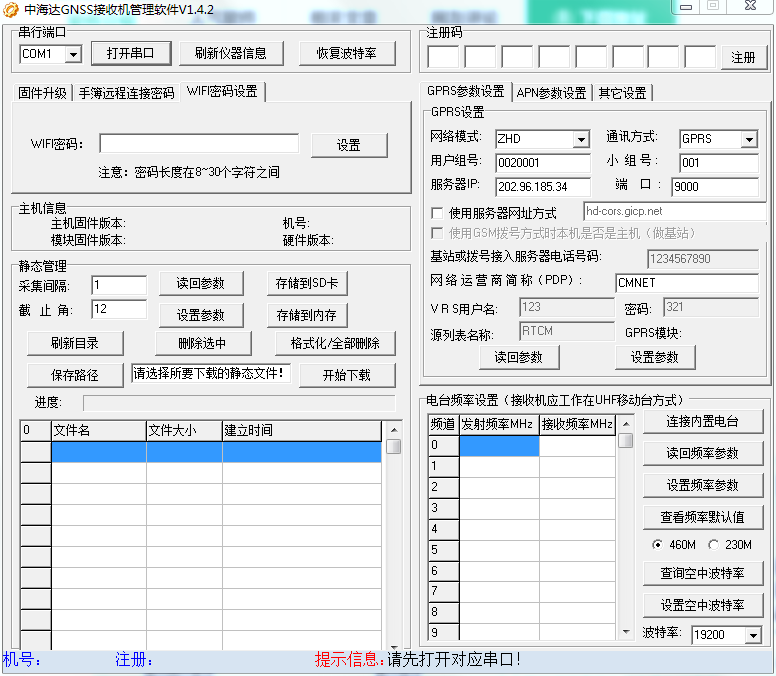Switch to the 固件升级 tab
This screenshot has height=676, width=776.
43,93
